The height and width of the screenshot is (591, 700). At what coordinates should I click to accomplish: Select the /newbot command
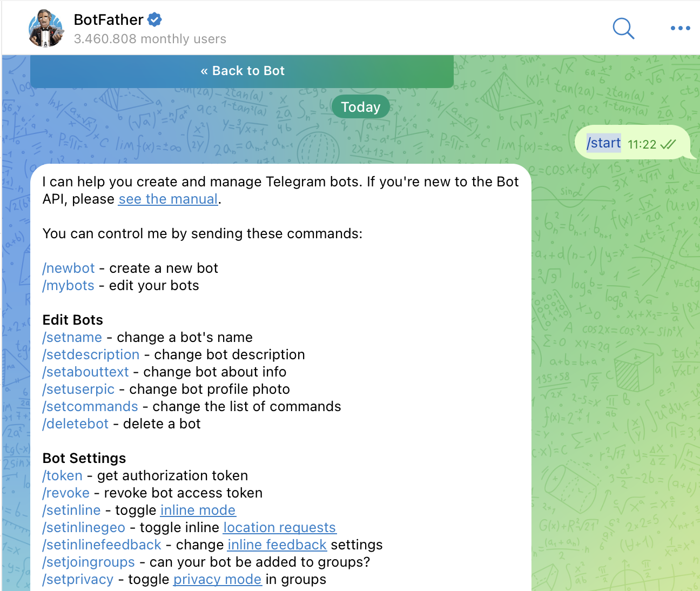click(x=68, y=268)
